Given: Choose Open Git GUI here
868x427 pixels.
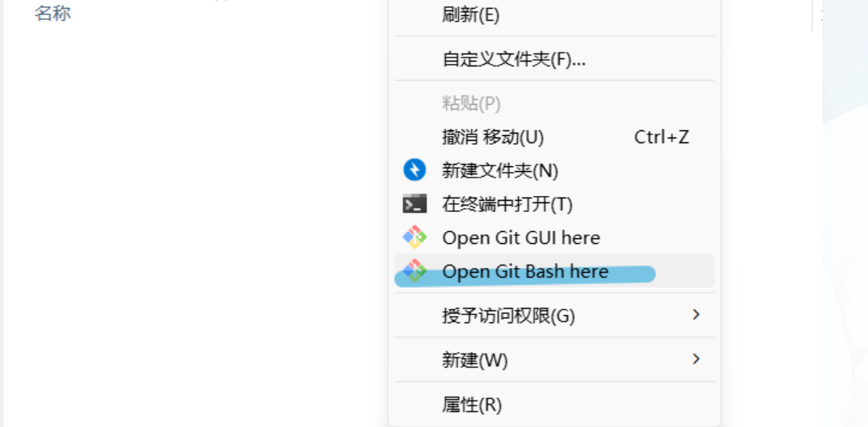Looking at the screenshot, I should [554, 237].
